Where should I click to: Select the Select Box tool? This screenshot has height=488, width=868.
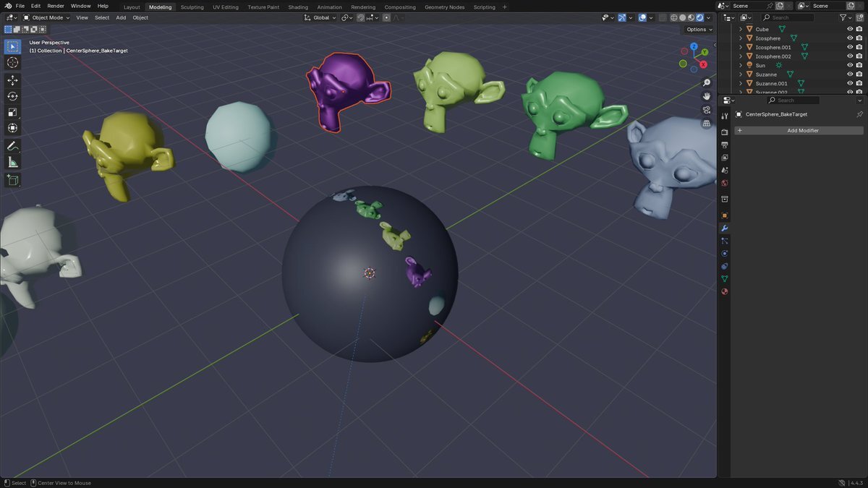[x=12, y=47]
